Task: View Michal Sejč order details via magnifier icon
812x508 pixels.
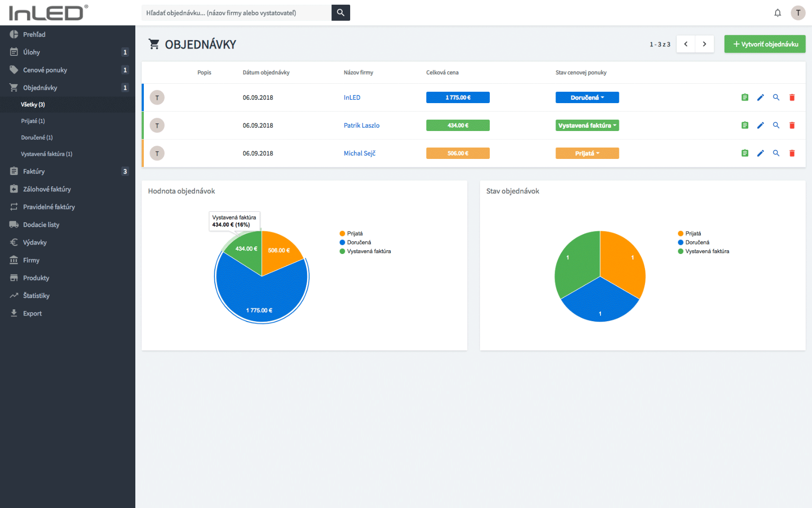Action: 776,153
